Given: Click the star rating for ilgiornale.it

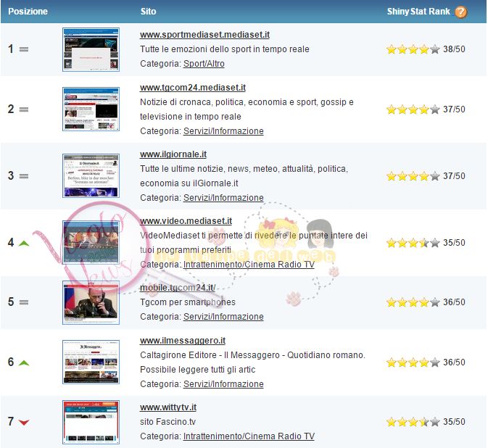Looking at the screenshot, I should 413,176.
